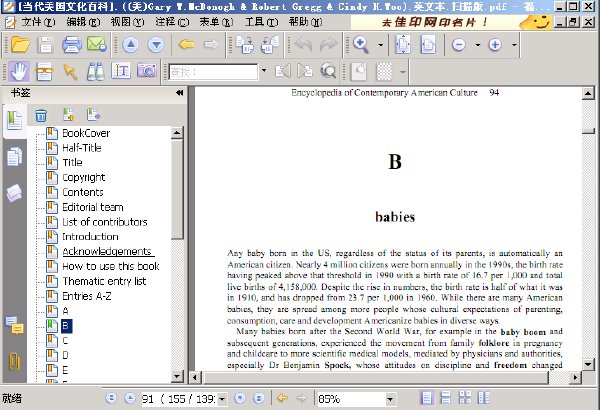Click the 去佳印网印名片 advertisement banner
The height and width of the screenshot is (410, 600).
point(452,22)
